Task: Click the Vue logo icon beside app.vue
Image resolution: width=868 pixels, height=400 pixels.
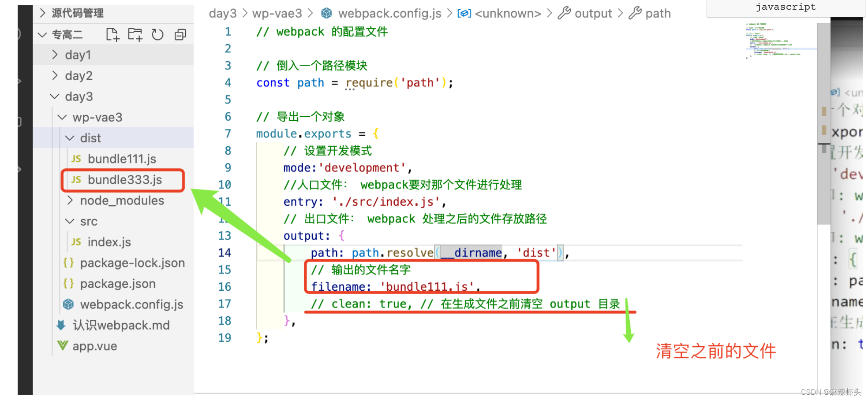Action: 62,346
